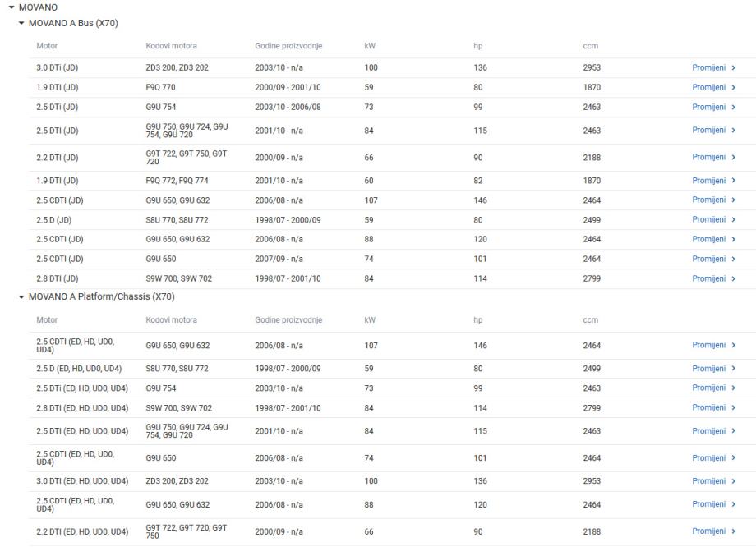The height and width of the screenshot is (547, 756).
Task: Click the chevron arrow in F9Q 770 row
Action: point(733,87)
